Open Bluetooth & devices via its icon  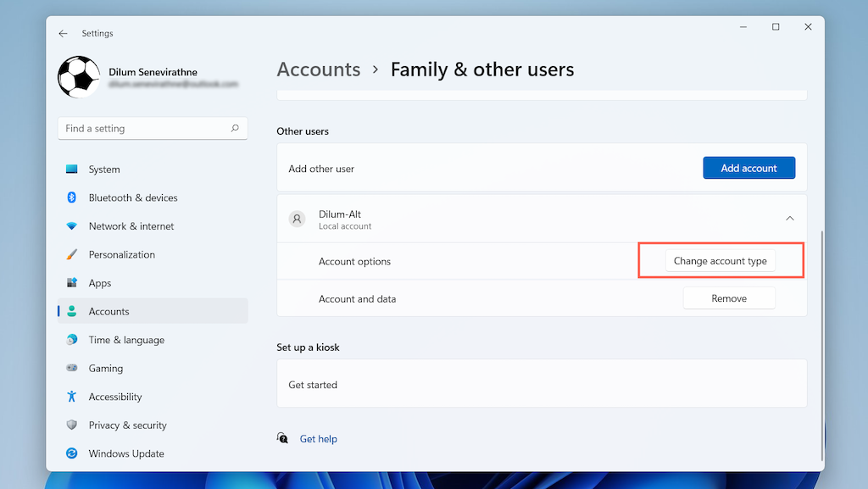click(72, 197)
